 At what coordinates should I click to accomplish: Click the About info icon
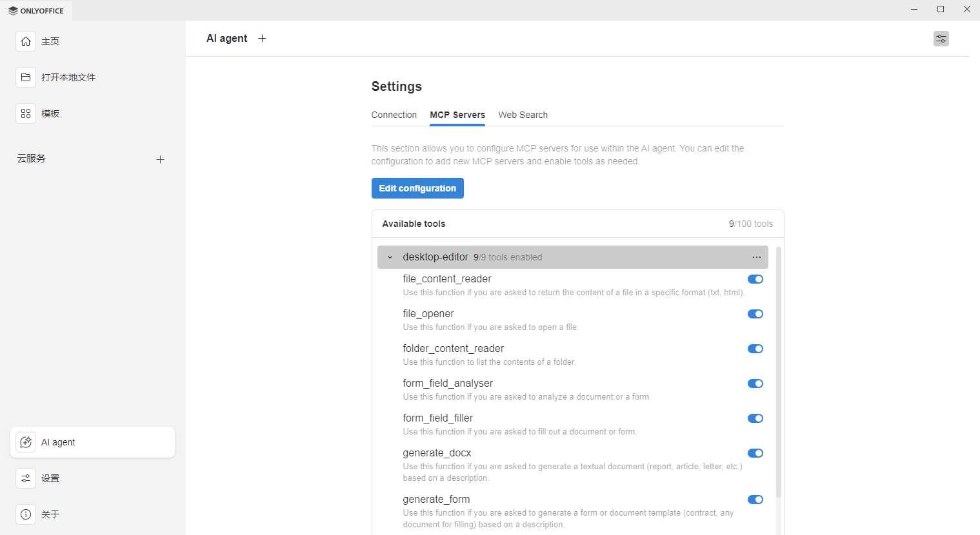point(26,514)
